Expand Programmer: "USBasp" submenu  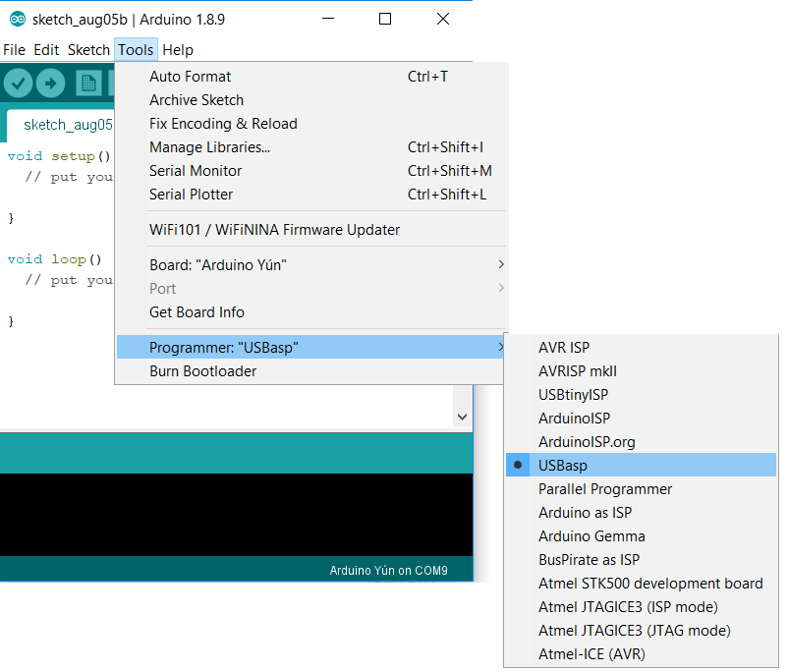tap(310, 348)
